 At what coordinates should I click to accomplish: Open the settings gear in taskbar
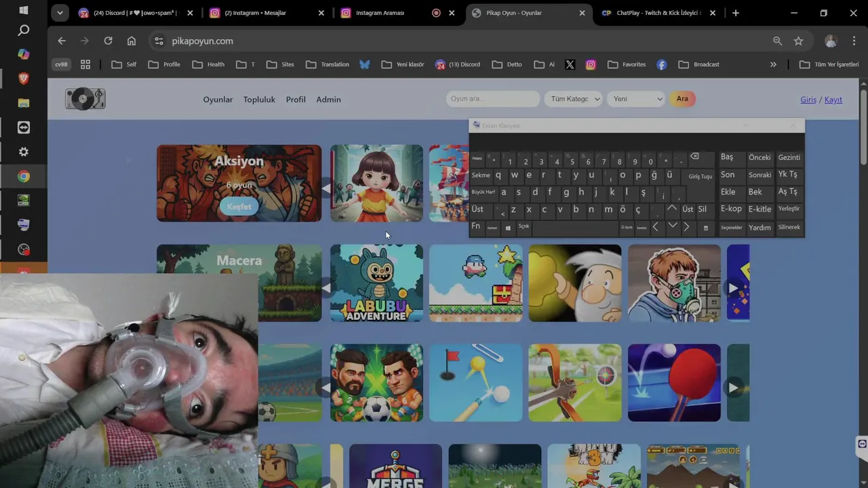coord(24,152)
